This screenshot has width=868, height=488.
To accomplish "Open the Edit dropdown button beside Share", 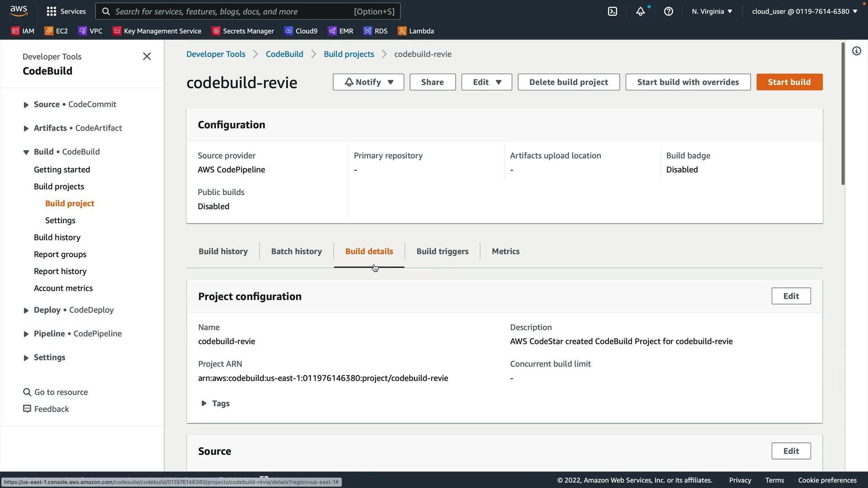I will point(486,82).
